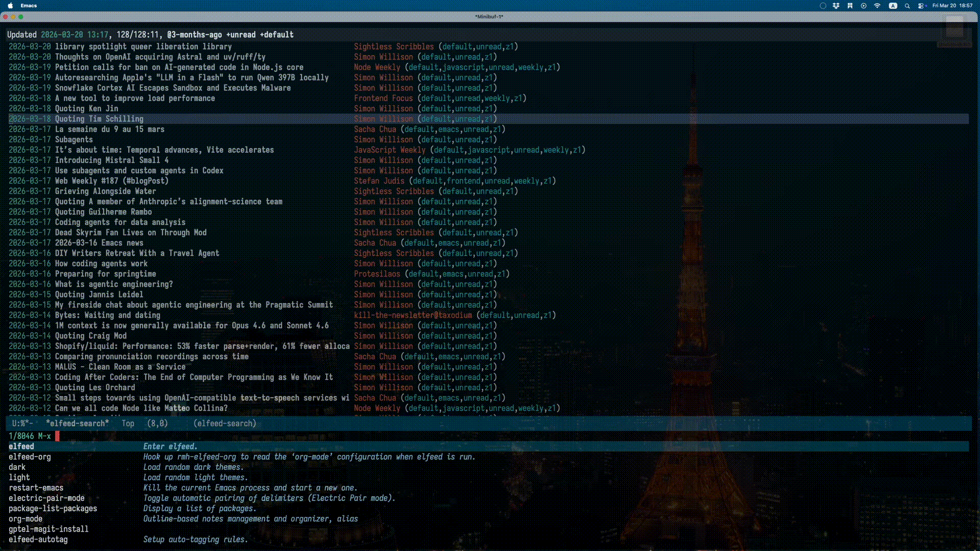980x551 pixels.
Task: Choose 'restart-emacs' from command list
Action: point(36,488)
